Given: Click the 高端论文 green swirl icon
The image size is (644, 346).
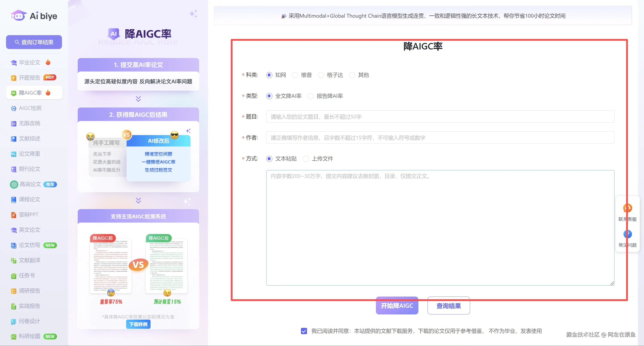Looking at the screenshot, I should pyautogui.click(x=14, y=184).
